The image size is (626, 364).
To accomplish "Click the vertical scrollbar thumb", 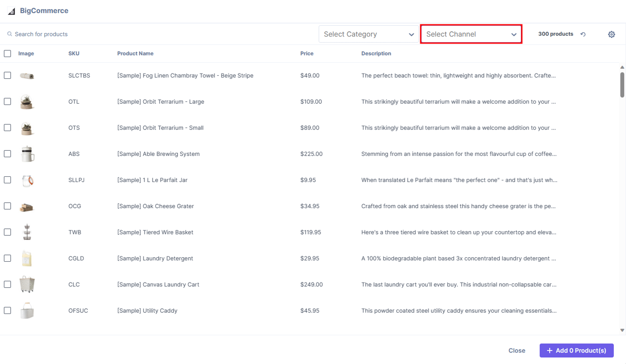I will (622, 85).
